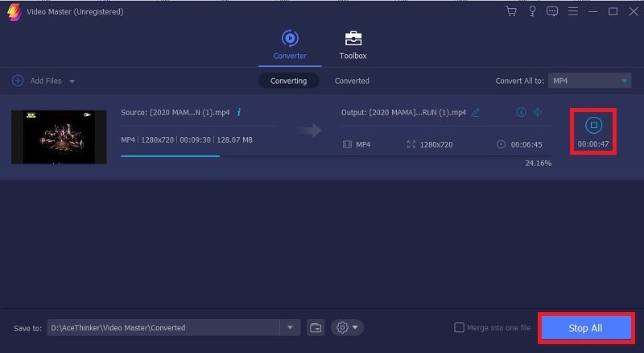The height and width of the screenshot is (353, 644).
Task: Click the output duration 00:06:45 text
Action: pyautogui.click(x=526, y=144)
